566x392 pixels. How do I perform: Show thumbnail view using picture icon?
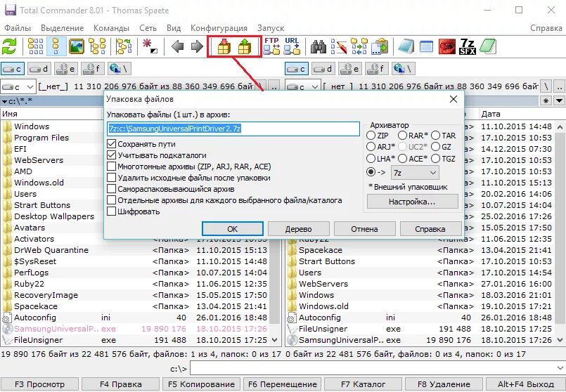tap(77, 46)
